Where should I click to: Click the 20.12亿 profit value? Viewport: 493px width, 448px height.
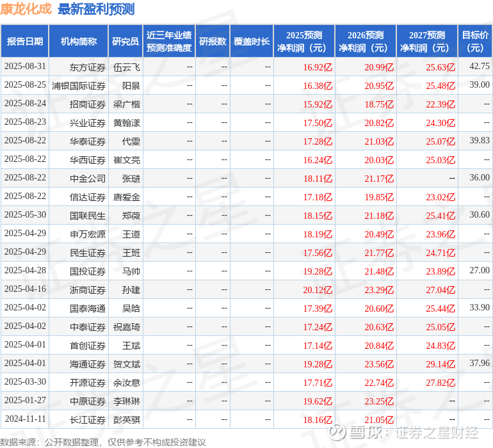pos(318,290)
